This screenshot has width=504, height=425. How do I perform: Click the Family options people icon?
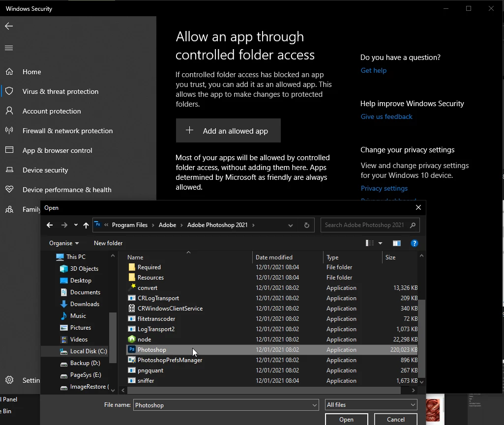9,209
